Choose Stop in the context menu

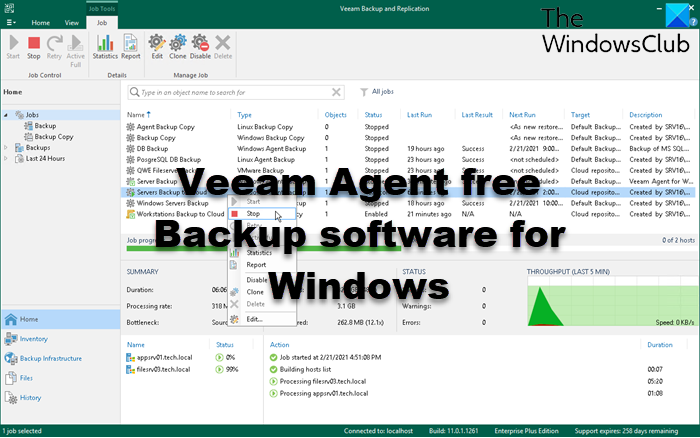[x=262, y=214]
